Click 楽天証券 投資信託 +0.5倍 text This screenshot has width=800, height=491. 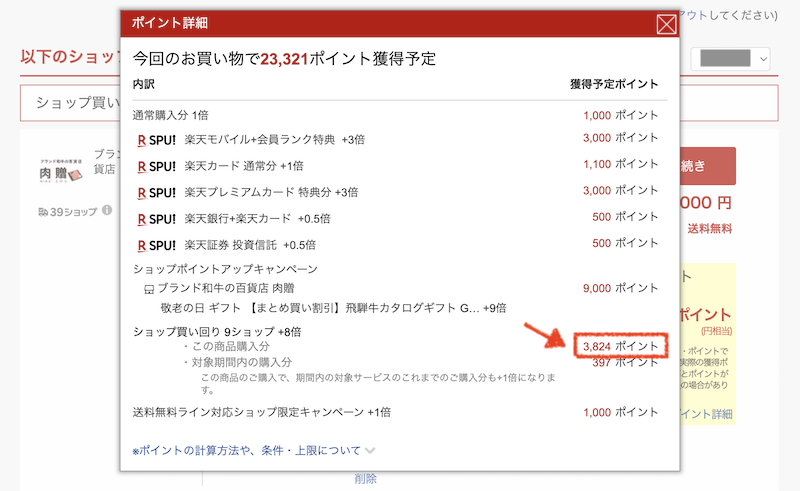(250, 246)
